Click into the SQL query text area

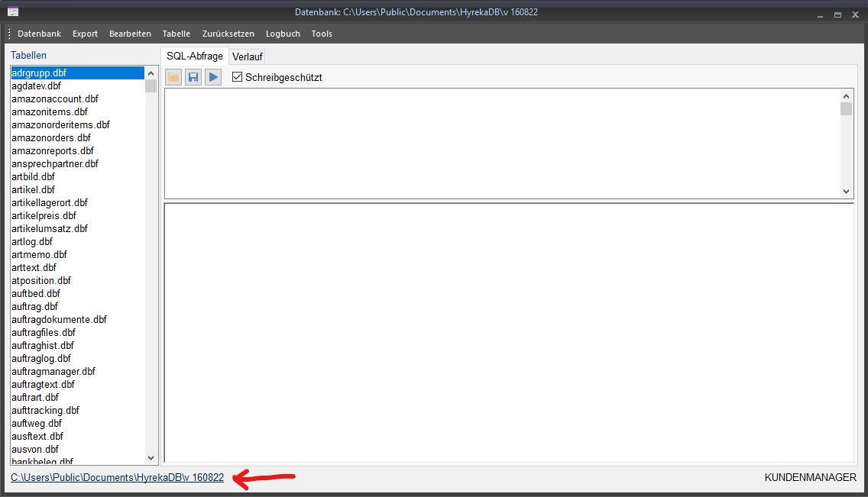tap(503, 144)
